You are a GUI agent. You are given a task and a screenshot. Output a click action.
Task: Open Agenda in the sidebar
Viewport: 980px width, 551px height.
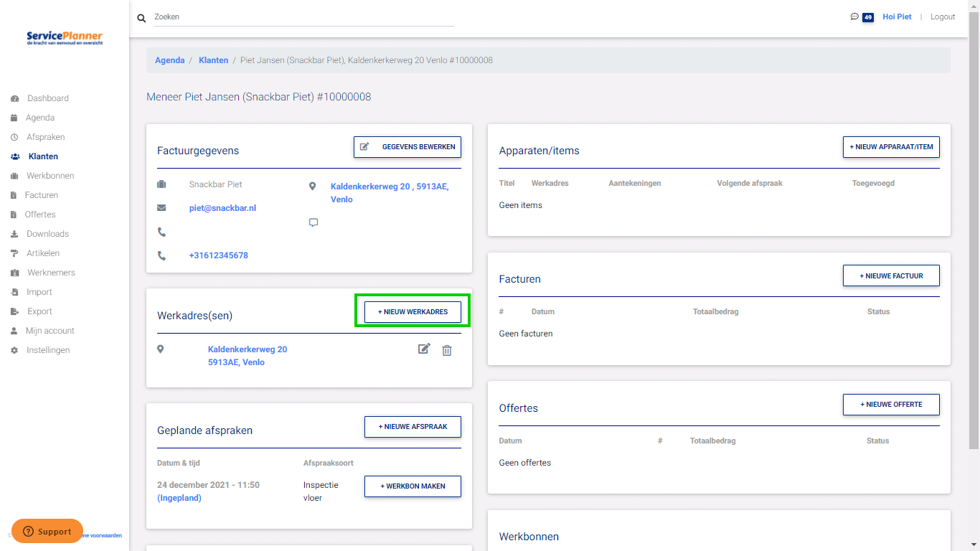(40, 118)
